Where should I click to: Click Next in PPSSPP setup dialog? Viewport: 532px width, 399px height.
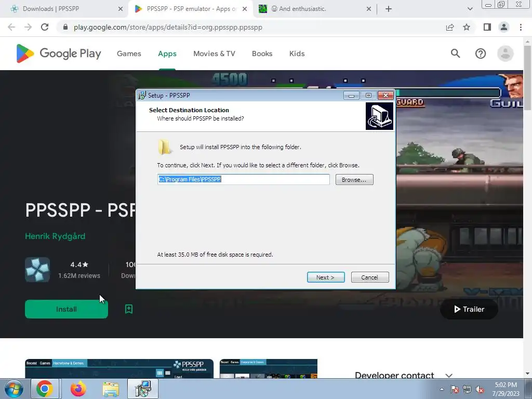point(326,277)
